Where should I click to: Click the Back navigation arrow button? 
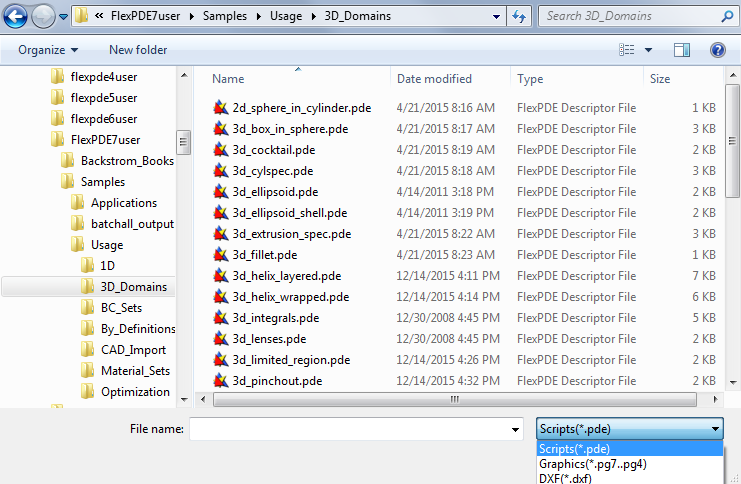coord(15,17)
